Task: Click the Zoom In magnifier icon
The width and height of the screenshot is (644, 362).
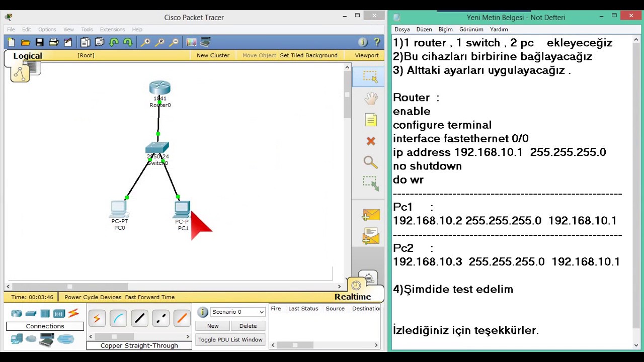Action: pos(145,42)
